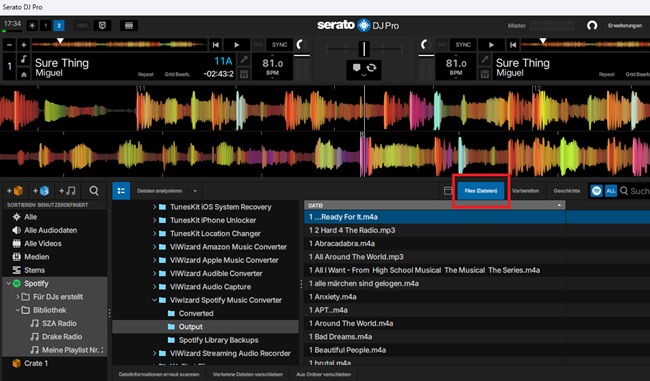Expand ViWizard Streaming Audio Recorder folder
Screen dimensions: 650x381
tap(155, 353)
